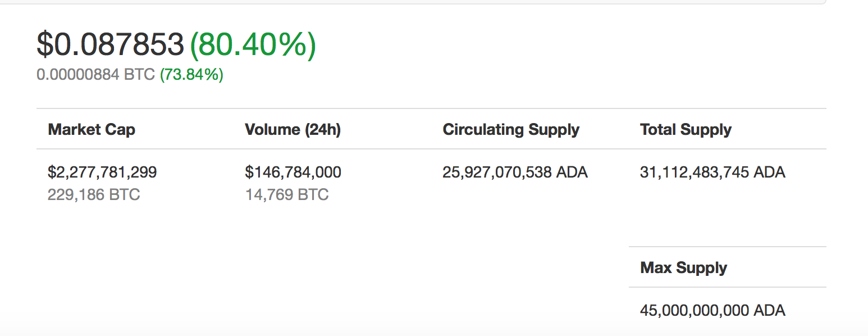Select the 0.00000884 BTC price text
Screen dimensions: 868x336
[x=95, y=74]
